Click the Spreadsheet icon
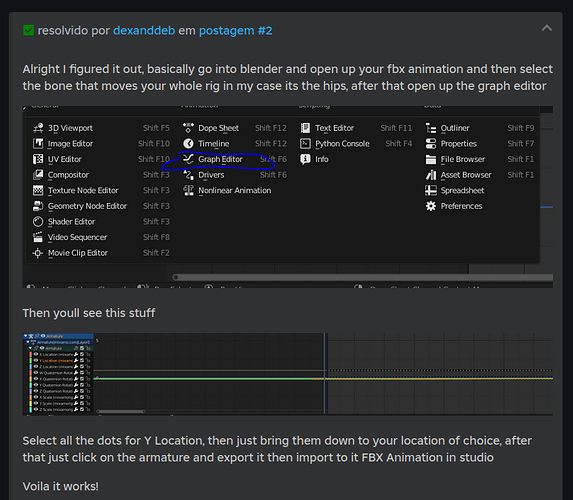Viewport: 573px width, 500px height. [431, 190]
